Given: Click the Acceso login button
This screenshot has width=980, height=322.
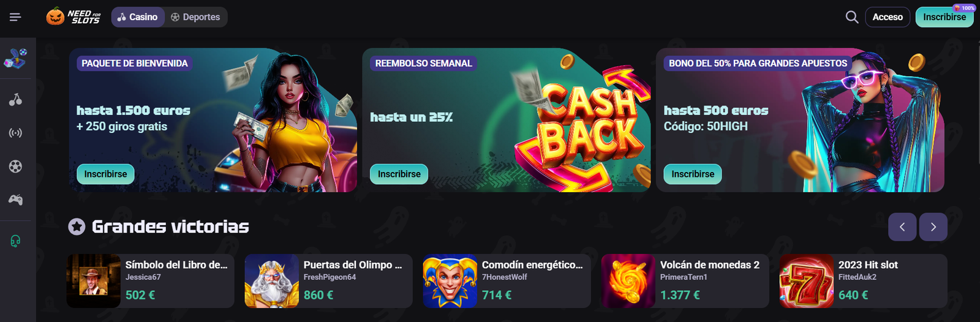Looking at the screenshot, I should [x=888, y=17].
